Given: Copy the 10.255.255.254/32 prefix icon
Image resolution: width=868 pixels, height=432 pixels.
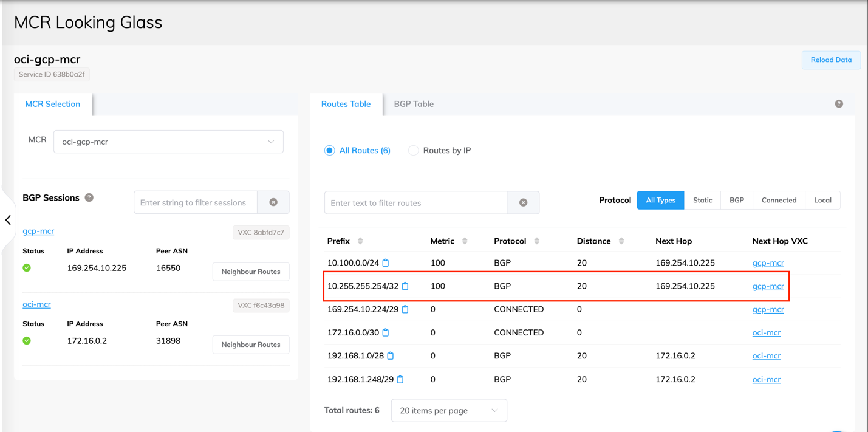Looking at the screenshot, I should coord(405,286).
